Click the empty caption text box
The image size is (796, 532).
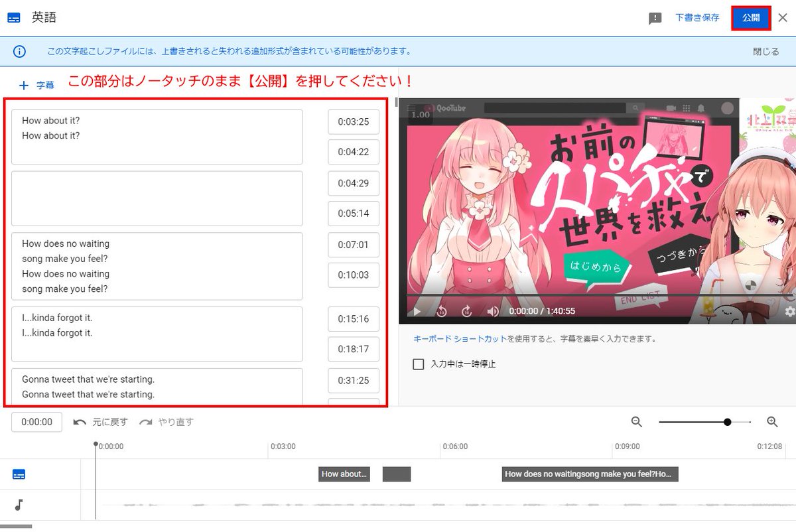[157, 198]
